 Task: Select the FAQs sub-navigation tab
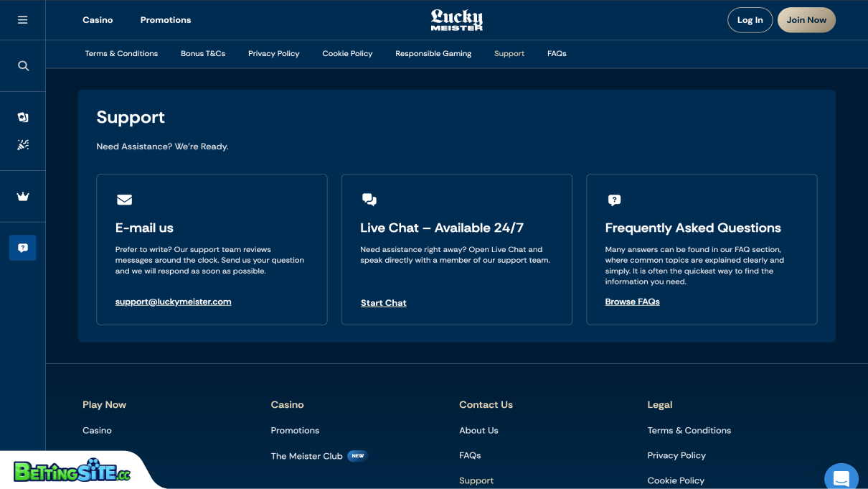(557, 54)
